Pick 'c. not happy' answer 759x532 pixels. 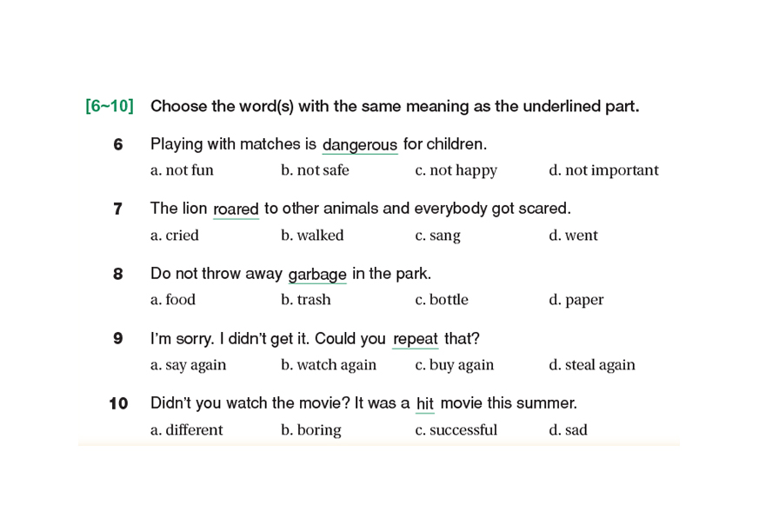(x=456, y=170)
